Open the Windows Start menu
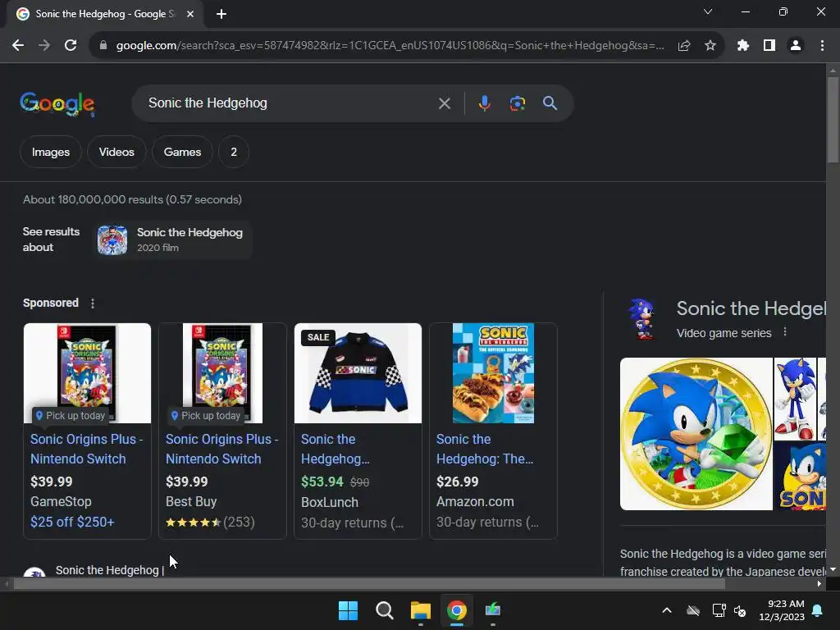 pyautogui.click(x=348, y=610)
